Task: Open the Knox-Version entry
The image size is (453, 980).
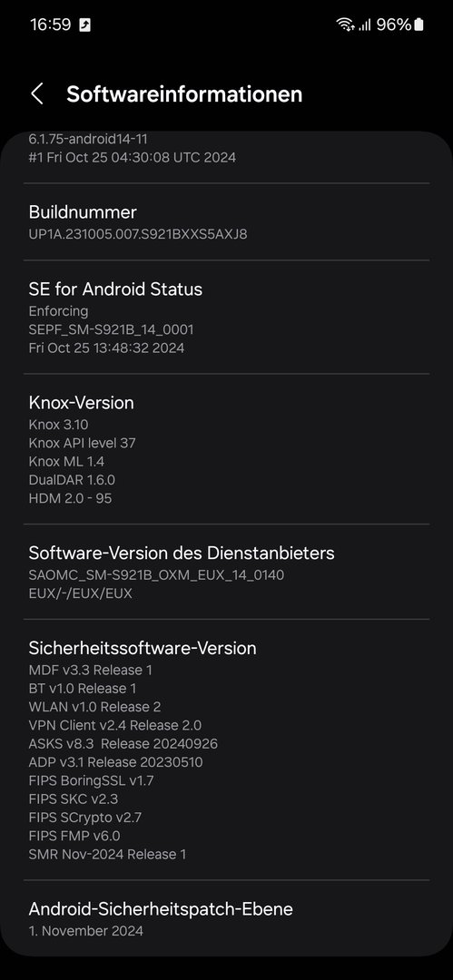Action: (x=227, y=449)
